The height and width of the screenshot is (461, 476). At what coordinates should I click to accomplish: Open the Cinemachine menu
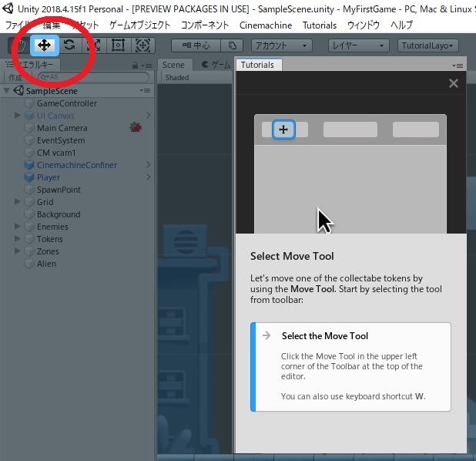(266, 25)
